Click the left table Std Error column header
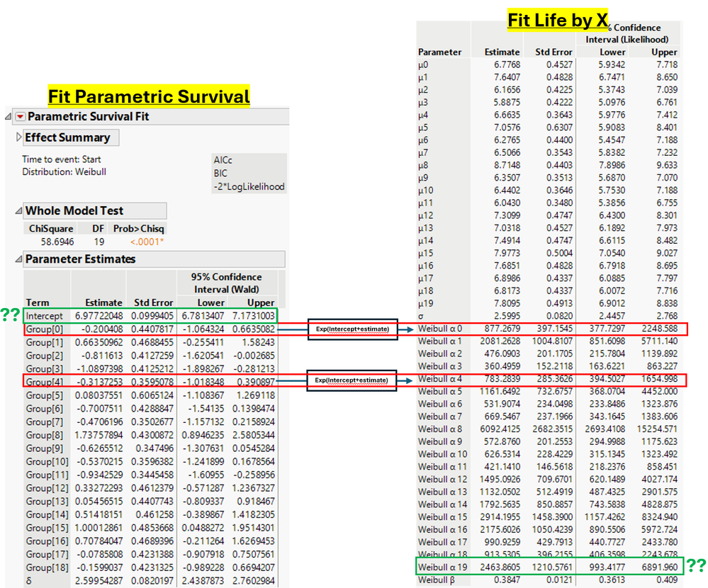 tap(154, 303)
